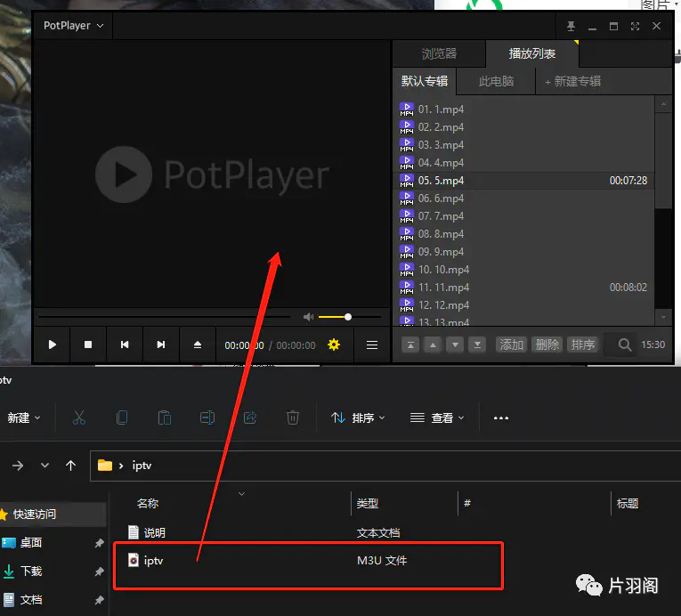
Task: Skip to the next track
Action: pos(161,344)
